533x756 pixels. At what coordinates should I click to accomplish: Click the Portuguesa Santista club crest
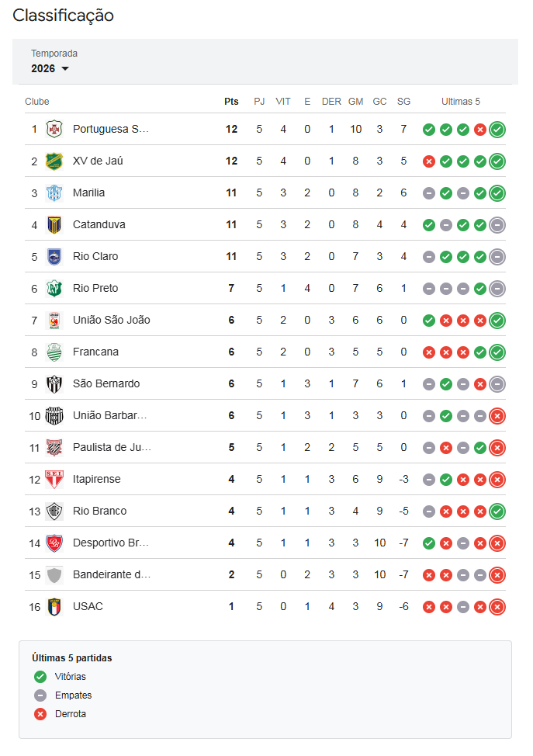54,129
